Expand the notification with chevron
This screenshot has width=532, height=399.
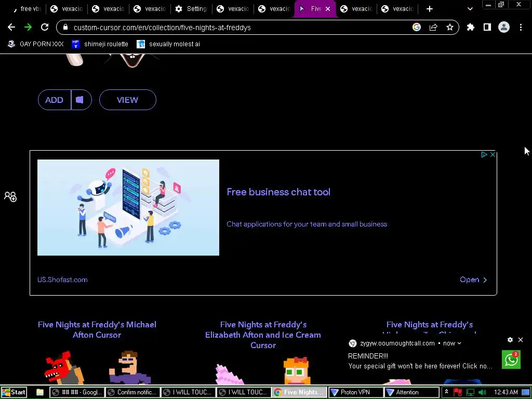pos(459,343)
